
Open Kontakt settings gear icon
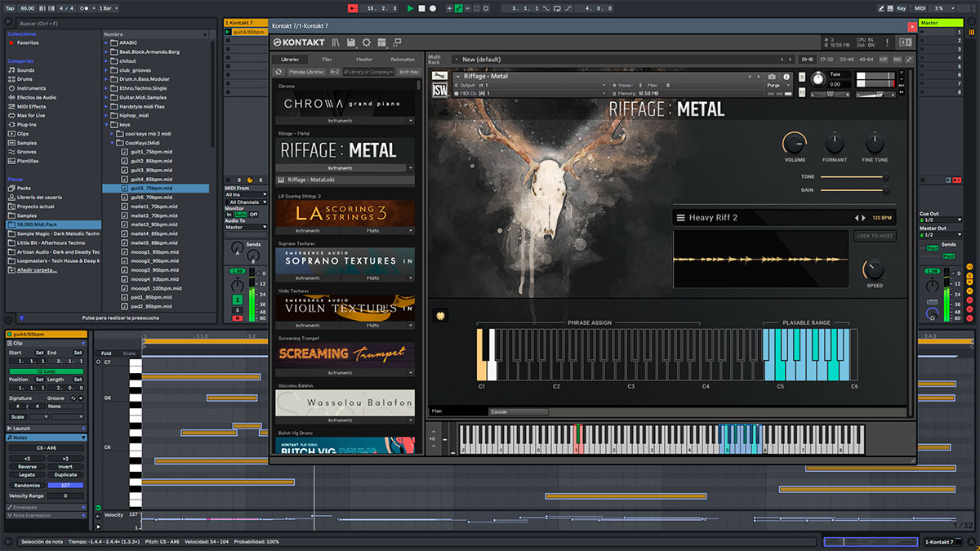pyautogui.click(x=366, y=42)
